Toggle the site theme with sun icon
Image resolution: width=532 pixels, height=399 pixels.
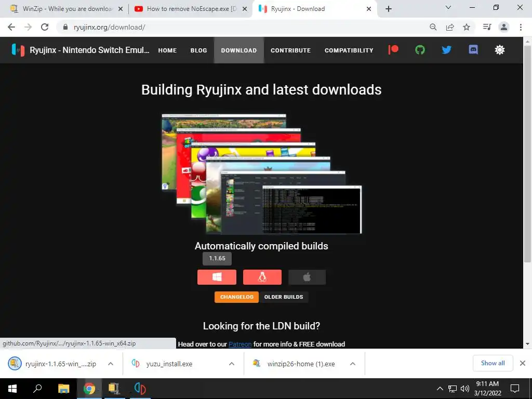point(500,50)
